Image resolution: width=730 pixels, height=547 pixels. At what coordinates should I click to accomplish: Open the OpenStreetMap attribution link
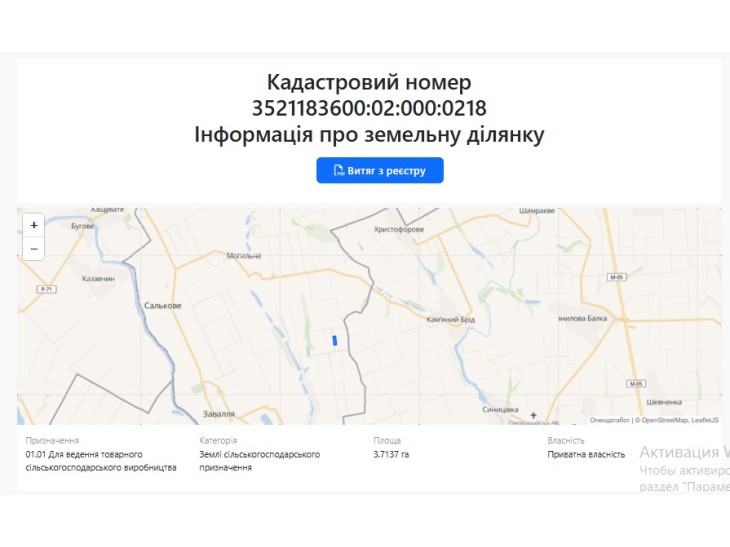(x=664, y=420)
